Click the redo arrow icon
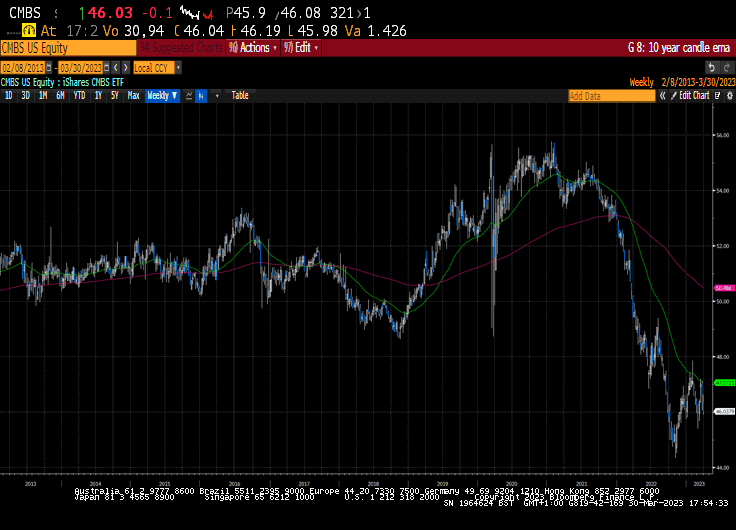This screenshot has height=530, width=736. click(726, 68)
